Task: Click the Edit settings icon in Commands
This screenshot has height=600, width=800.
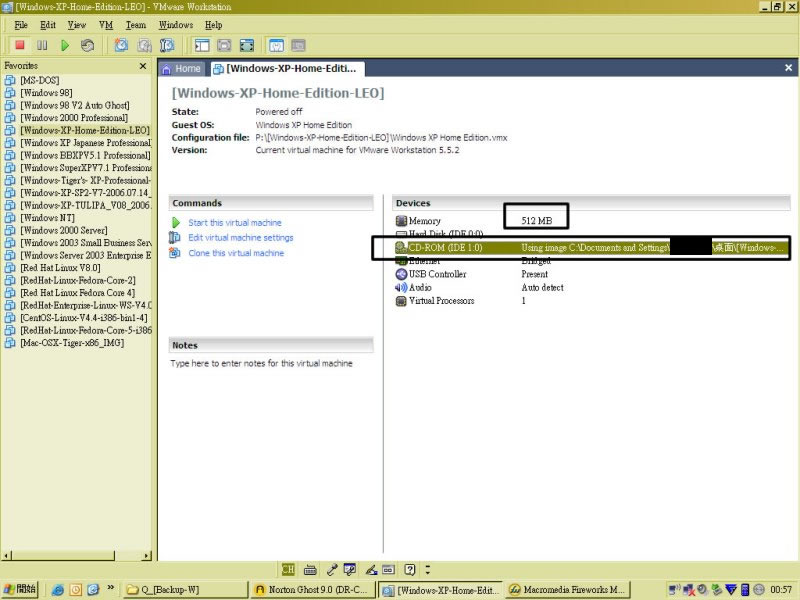Action: [174, 238]
